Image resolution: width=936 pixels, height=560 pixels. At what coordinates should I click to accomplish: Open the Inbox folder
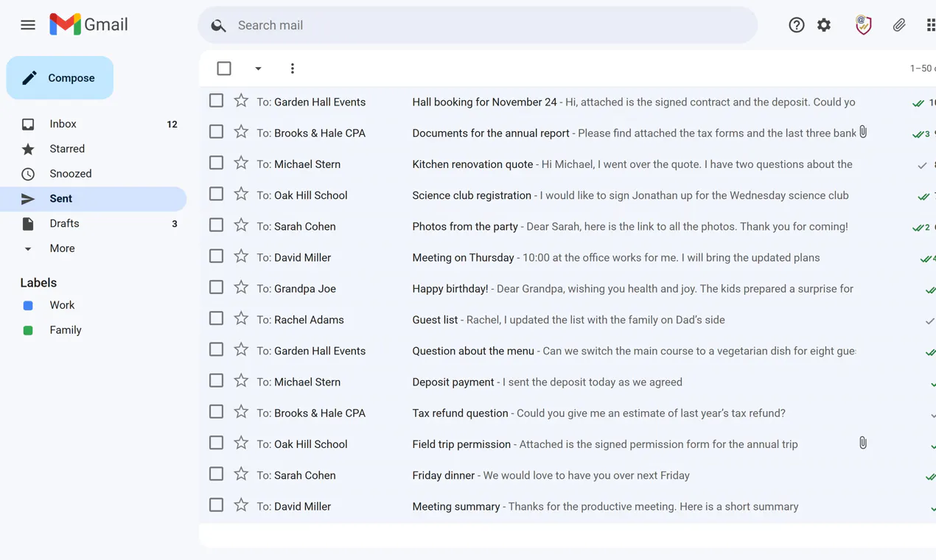pyautogui.click(x=93, y=124)
